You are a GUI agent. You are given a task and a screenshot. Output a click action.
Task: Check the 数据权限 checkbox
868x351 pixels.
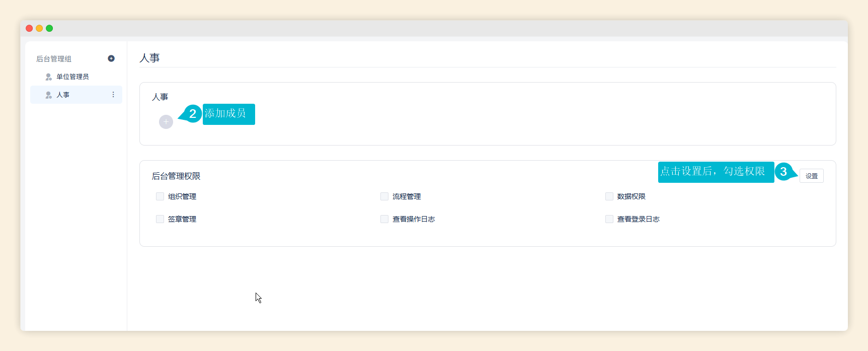coord(609,196)
